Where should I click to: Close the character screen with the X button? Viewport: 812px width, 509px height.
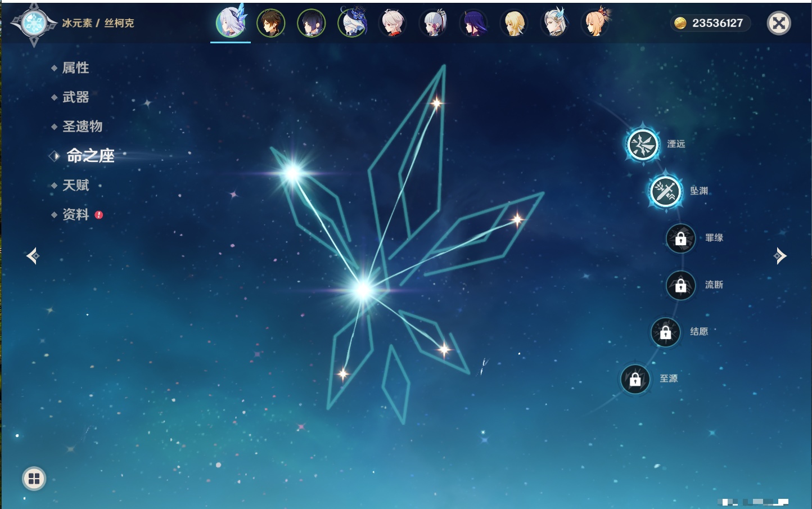point(779,23)
